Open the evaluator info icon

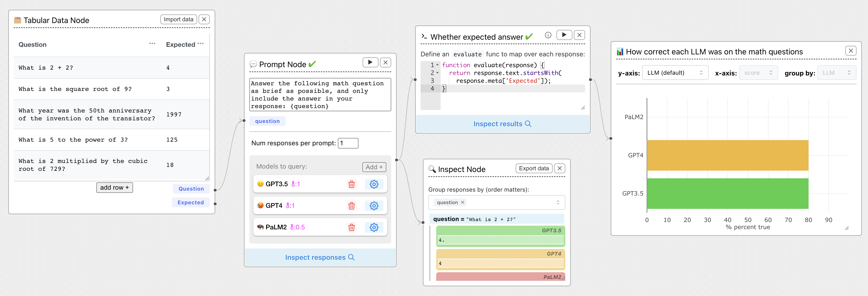pyautogui.click(x=548, y=35)
